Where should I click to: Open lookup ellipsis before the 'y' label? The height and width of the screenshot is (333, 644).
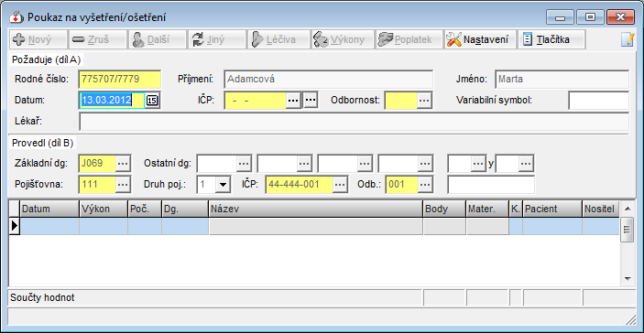(x=478, y=163)
